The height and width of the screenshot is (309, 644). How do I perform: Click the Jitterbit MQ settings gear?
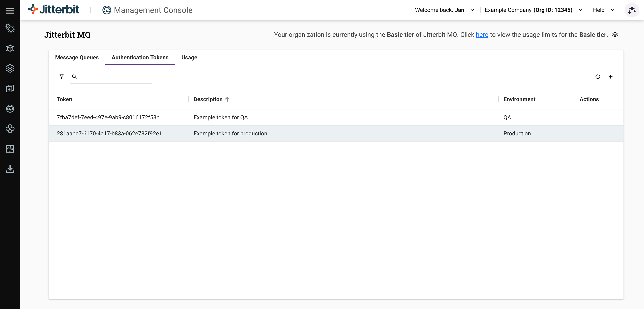click(x=615, y=35)
